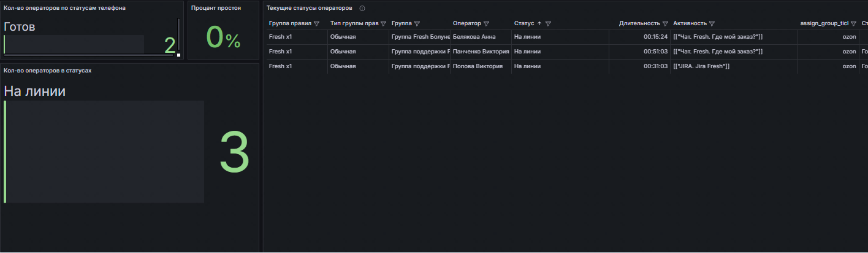Click filter icon next to Группа column
Viewport: 868px width, 253px height.
(x=417, y=23)
